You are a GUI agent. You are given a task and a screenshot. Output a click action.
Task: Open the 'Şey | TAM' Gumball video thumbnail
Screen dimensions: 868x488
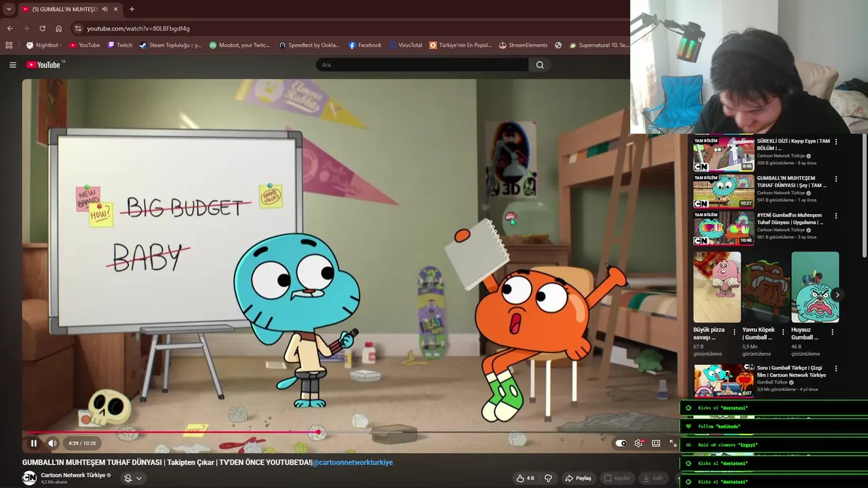[x=724, y=191]
